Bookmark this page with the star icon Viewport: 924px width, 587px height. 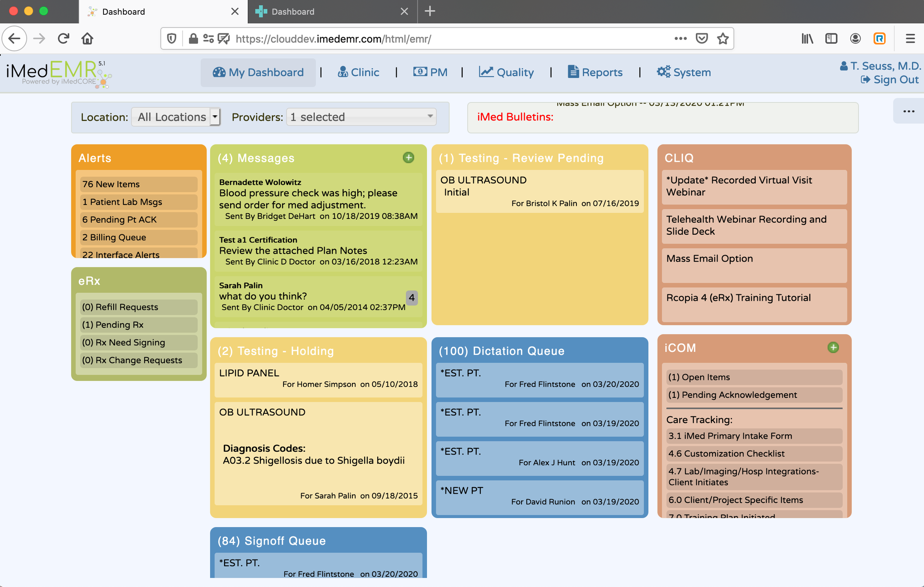pyautogui.click(x=723, y=39)
